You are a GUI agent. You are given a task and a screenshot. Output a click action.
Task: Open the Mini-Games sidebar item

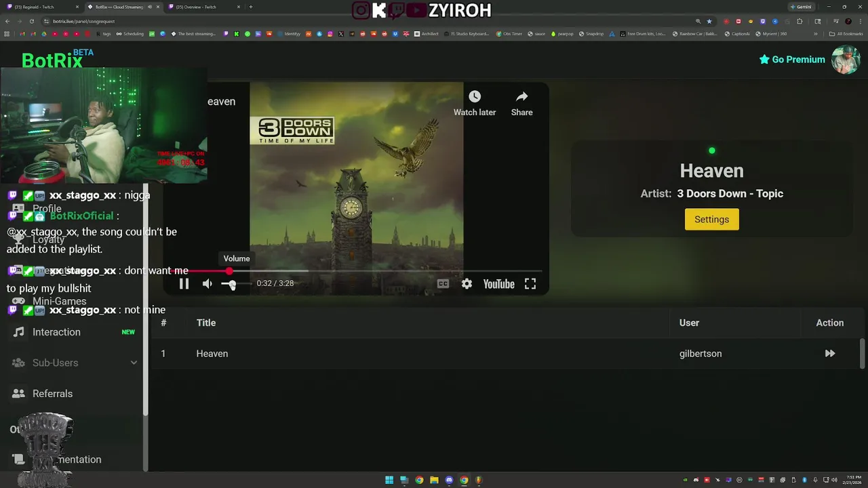pos(59,301)
